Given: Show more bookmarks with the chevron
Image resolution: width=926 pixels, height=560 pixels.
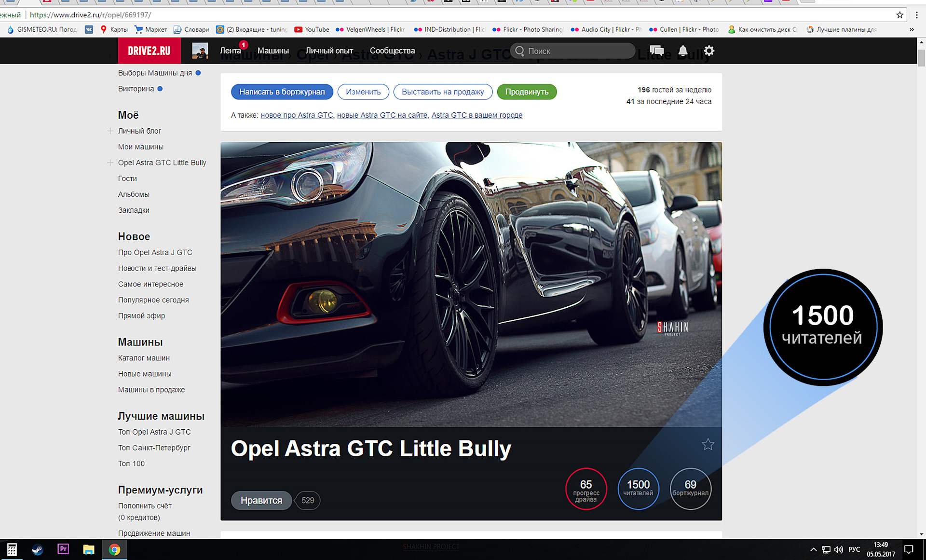Looking at the screenshot, I should pos(912,29).
